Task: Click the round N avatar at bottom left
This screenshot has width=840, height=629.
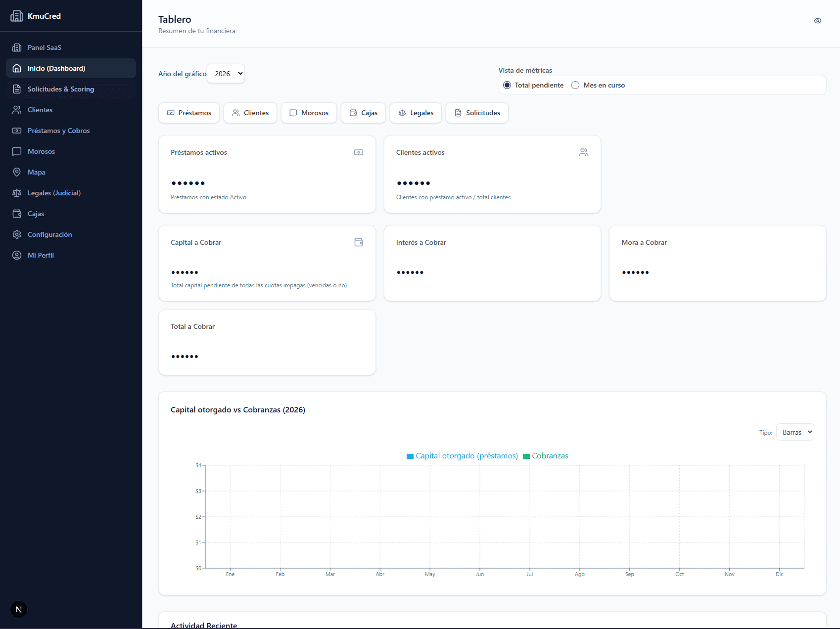Action: pyautogui.click(x=19, y=609)
